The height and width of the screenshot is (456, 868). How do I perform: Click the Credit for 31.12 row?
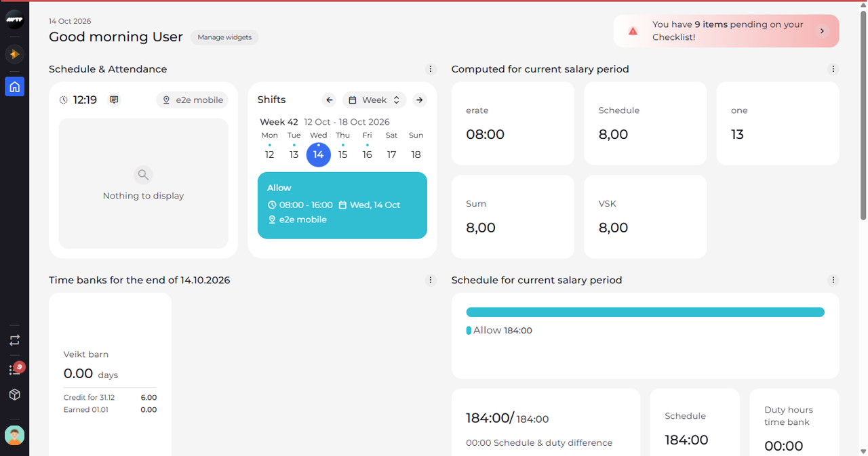(110, 398)
